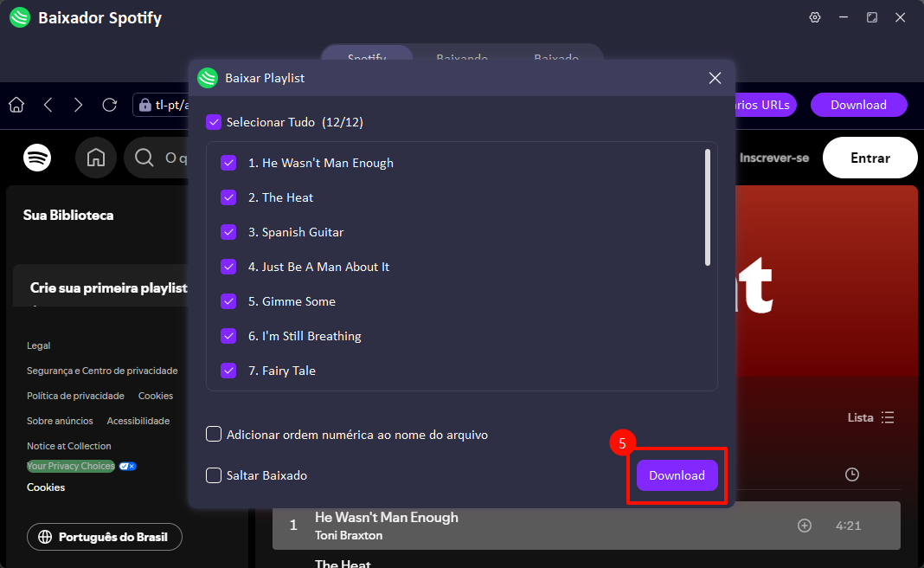Click the top-bar Download button
This screenshot has width=924, height=568.
858,105
